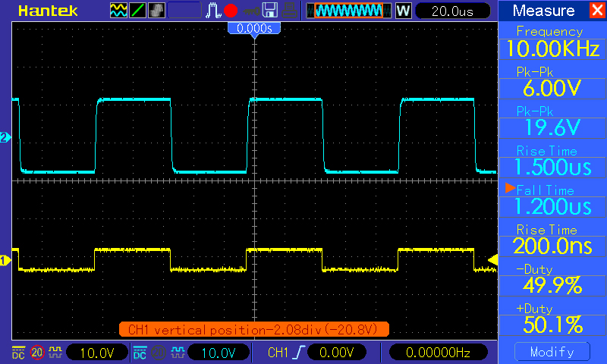Click the Modify button
Viewport: 607px width, 364px height.
coord(552,352)
